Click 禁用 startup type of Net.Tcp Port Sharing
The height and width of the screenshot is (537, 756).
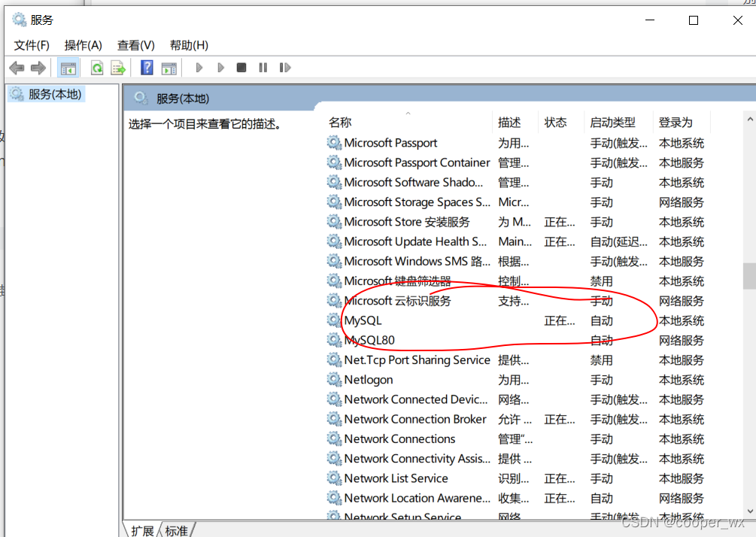click(601, 360)
